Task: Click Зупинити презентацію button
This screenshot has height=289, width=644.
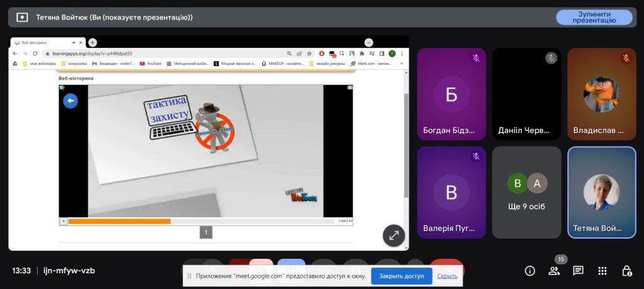Action: (594, 18)
